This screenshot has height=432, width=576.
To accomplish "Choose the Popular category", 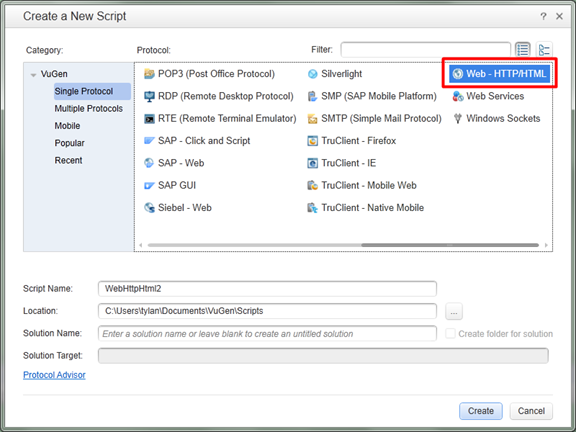I will (x=69, y=143).
